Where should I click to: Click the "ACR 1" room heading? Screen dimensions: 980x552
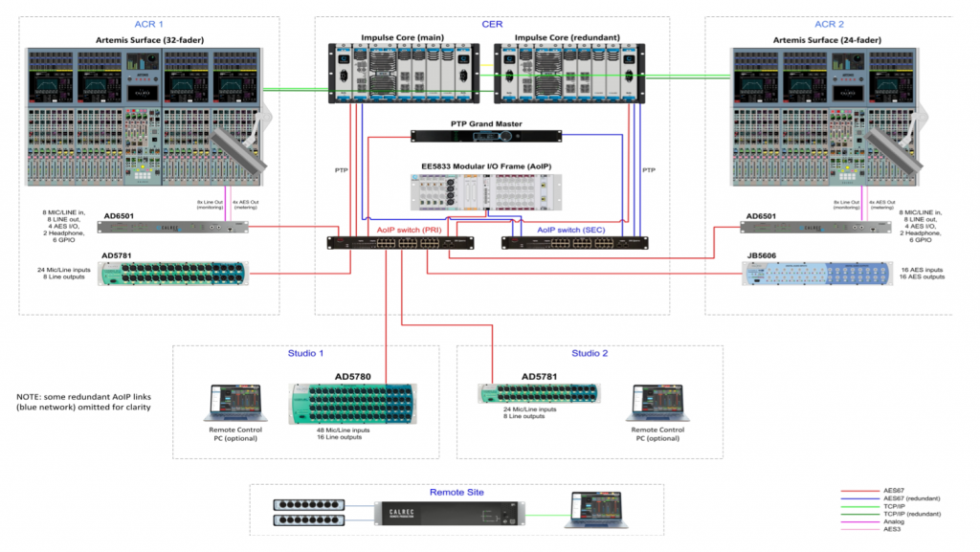tap(148, 24)
